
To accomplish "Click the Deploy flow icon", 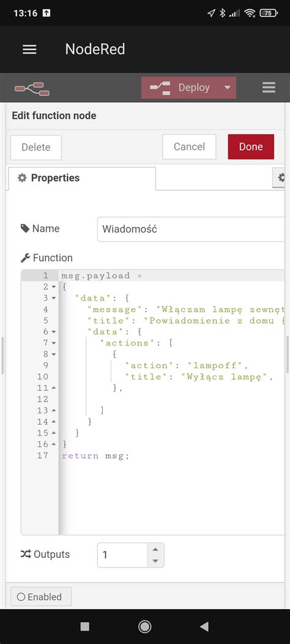I will pos(160,88).
